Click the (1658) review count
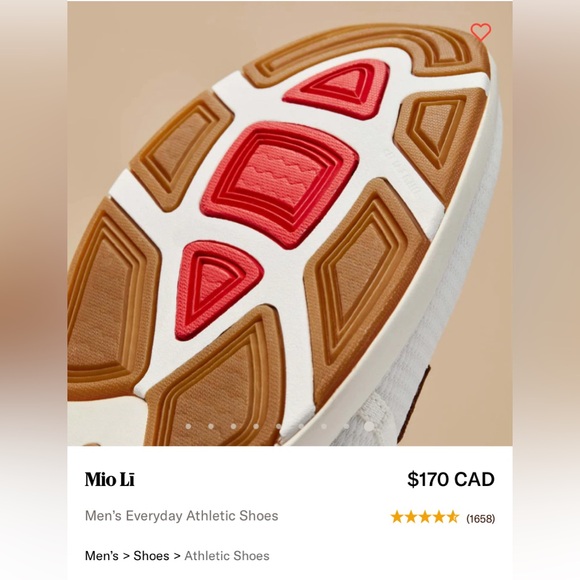The height and width of the screenshot is (580, 580). [480, 519]
